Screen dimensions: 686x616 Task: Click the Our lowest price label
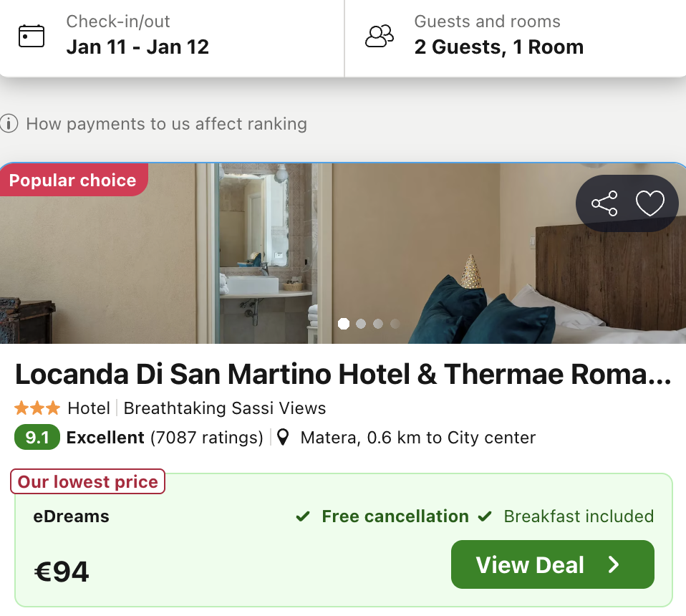(x=87, y=481)
